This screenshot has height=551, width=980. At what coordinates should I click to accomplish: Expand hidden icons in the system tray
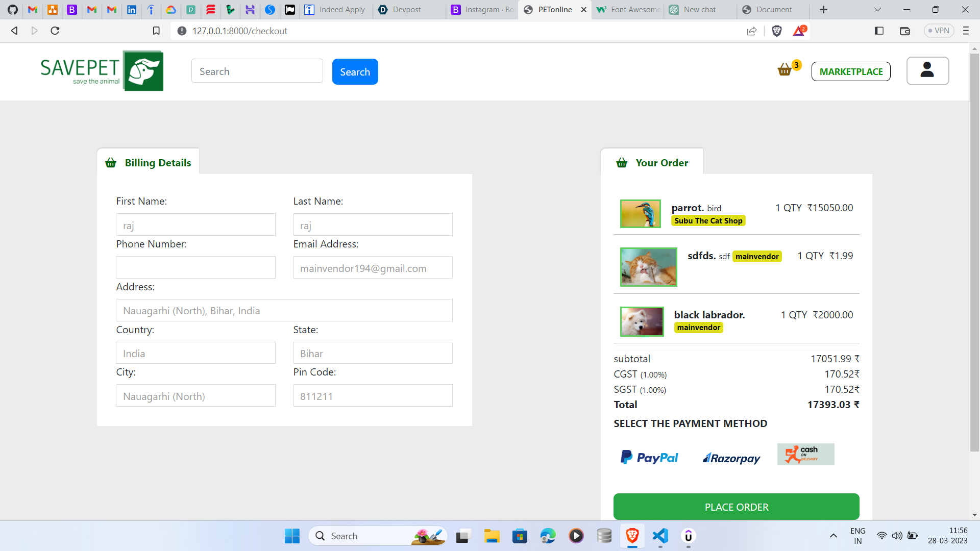coord(833,536)
